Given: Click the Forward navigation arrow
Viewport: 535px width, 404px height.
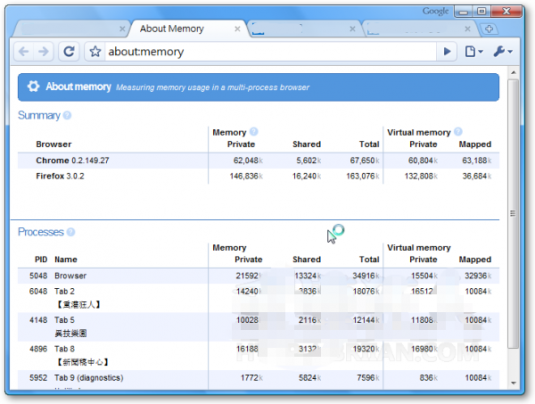Looking at the screenshot, I should (x=43, y=52).
